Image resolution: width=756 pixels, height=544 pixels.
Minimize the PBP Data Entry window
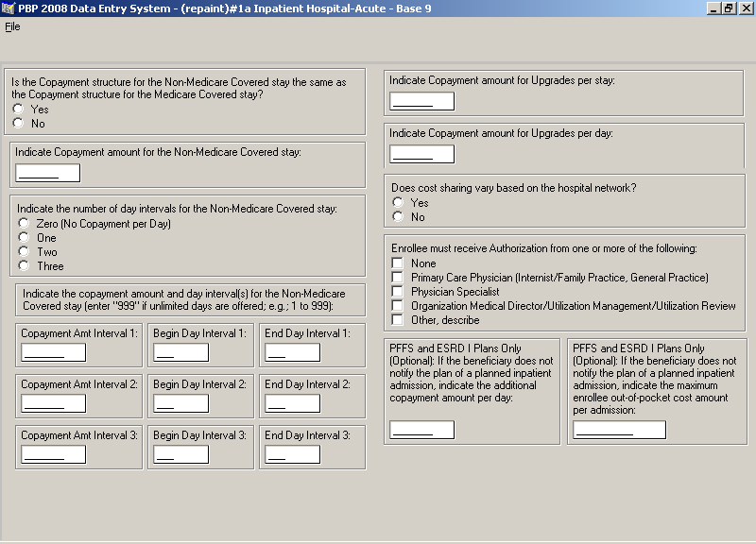pos(714,8)
